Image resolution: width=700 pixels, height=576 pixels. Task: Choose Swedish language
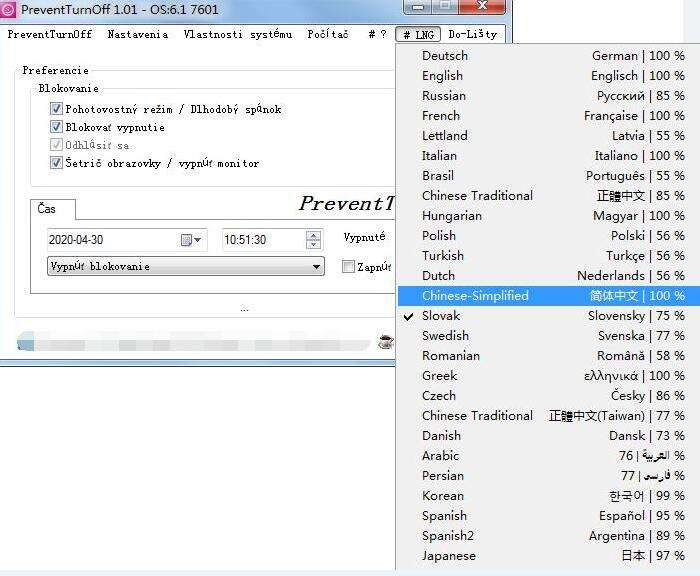pos(549,336)
